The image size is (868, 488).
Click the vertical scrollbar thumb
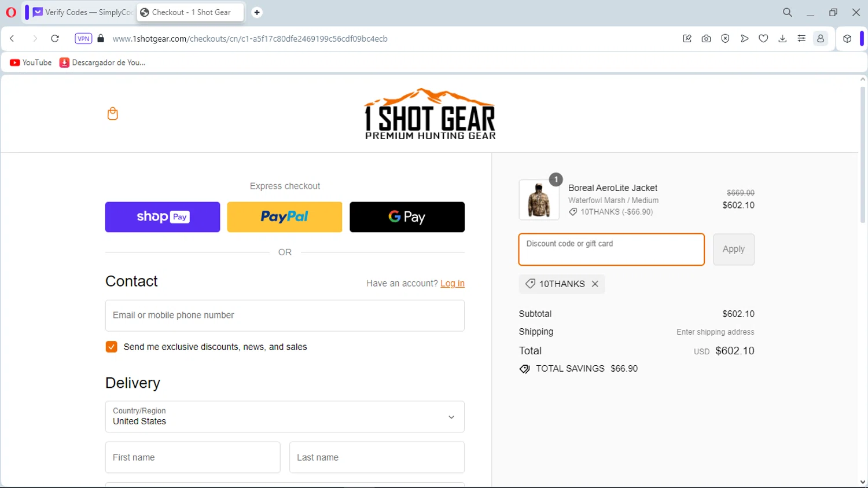[863, 155]
